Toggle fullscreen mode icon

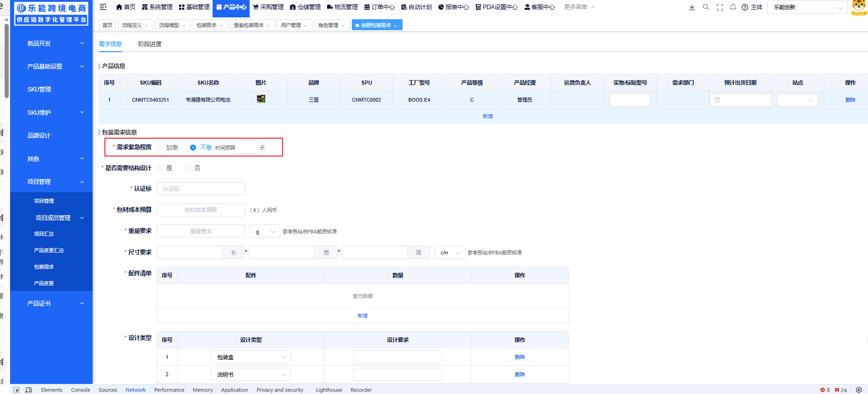[x=720, y=7]
